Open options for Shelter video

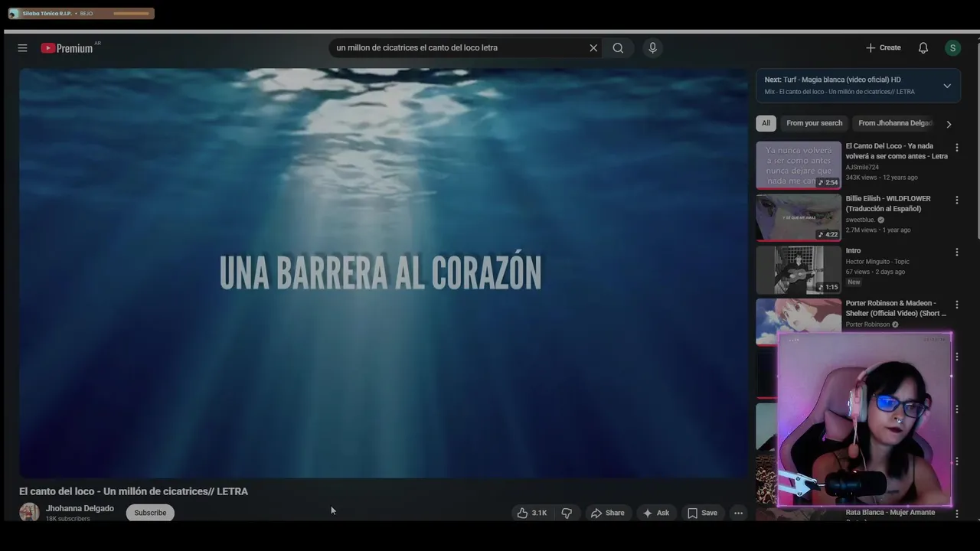(x=956, y=305)
